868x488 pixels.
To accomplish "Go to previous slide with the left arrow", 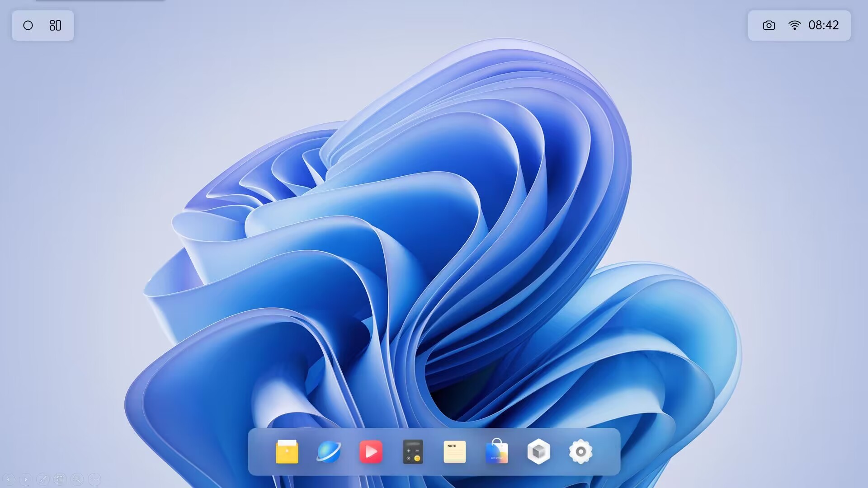I will (x=9, y=479).
